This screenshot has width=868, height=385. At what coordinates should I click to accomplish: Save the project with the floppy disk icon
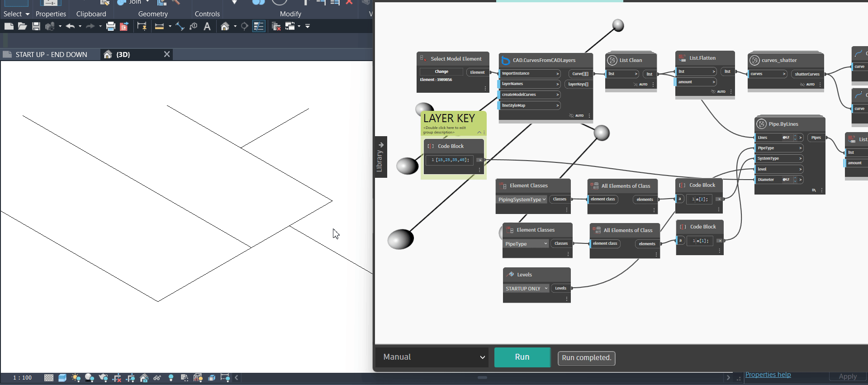click(x=36, y=26)
